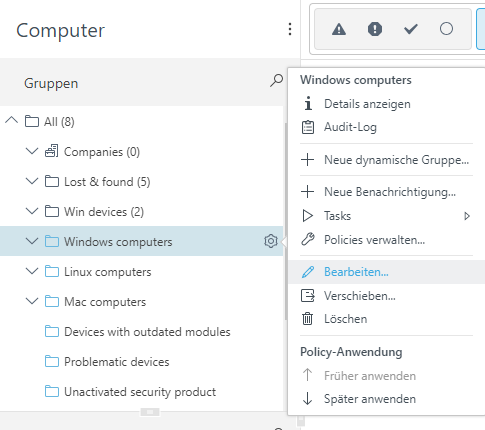
Task: Toggle the error exclamation status filter
Action: pos(375,29)
